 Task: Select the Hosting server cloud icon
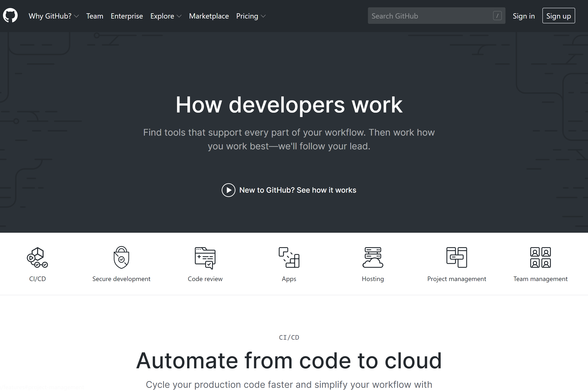pyautogui.click(x=373, y=257)
